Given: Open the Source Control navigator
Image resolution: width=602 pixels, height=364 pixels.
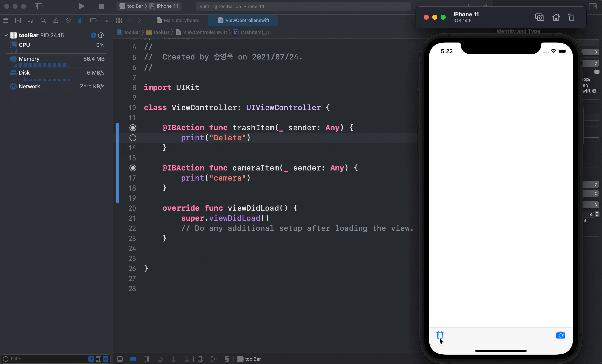Looking at the screenshot, I should [x=18, y=20].
